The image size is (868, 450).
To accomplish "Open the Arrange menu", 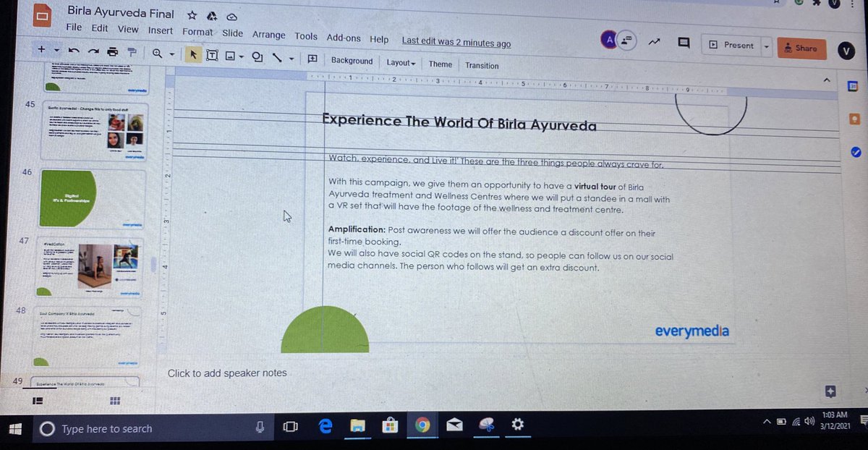I will (x=269, y=35).
